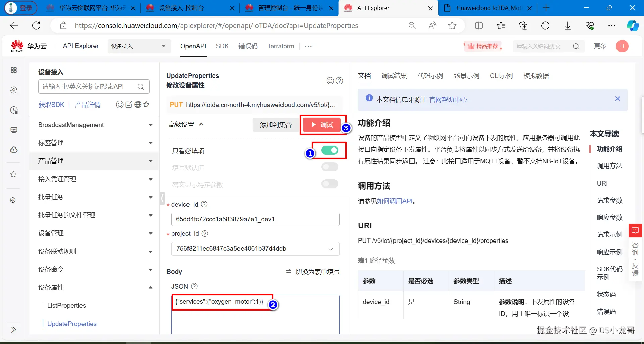Open the project_id dropdown
This screenshot has height=344, width=644.
256,249
